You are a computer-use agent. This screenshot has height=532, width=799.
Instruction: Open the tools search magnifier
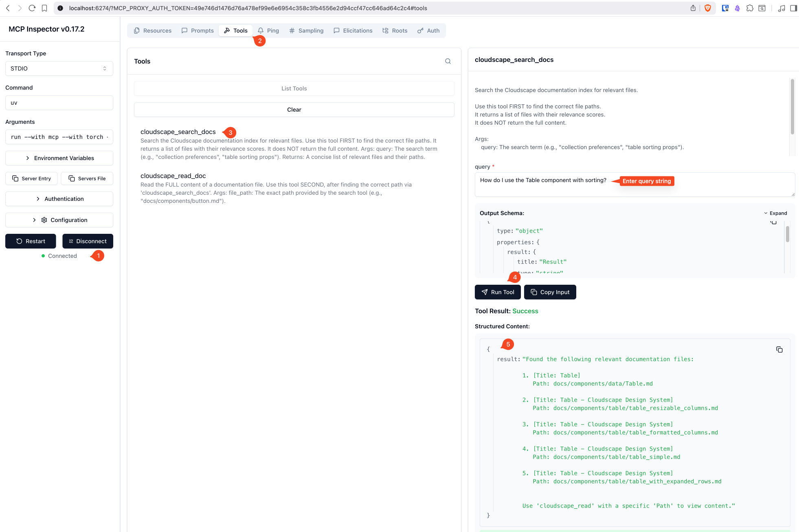pyautogui.click(x=448, y=61)
